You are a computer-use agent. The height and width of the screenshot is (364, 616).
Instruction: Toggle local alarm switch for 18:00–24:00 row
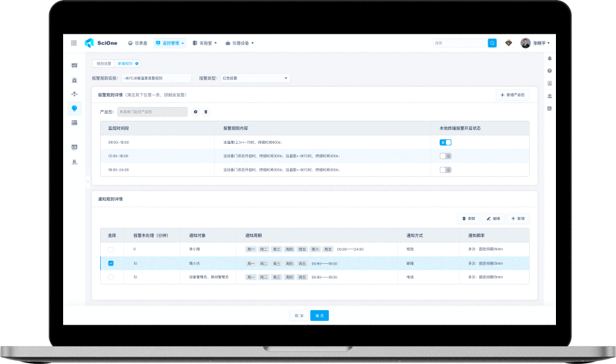[x=446, y=169]
